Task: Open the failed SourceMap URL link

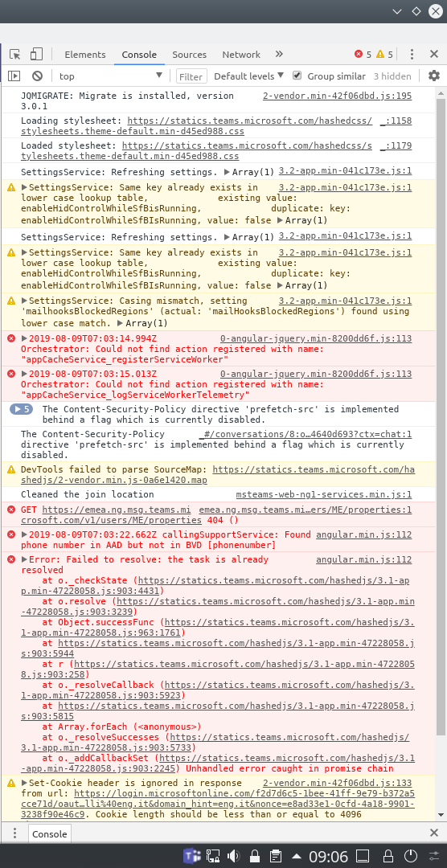Action: 218,475
